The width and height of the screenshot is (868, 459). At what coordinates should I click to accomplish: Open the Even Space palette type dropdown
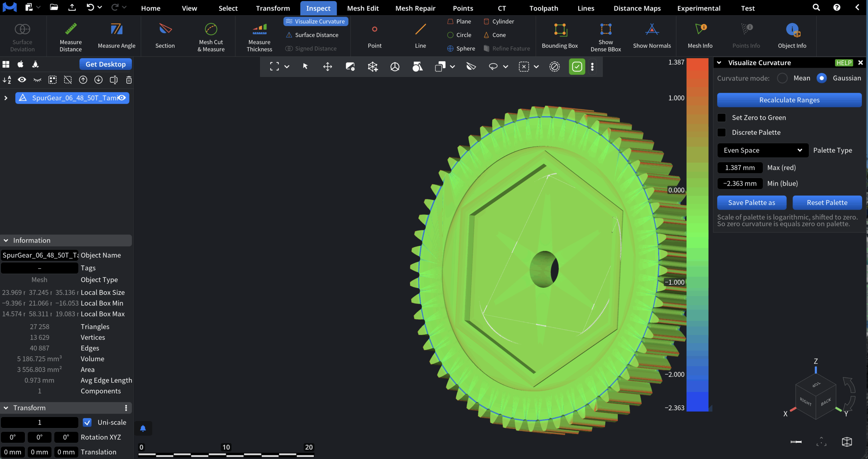click(x=762, y=150)
